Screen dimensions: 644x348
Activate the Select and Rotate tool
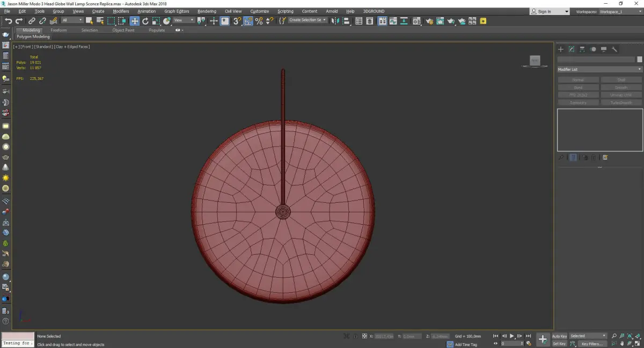[x=145, y=21]
